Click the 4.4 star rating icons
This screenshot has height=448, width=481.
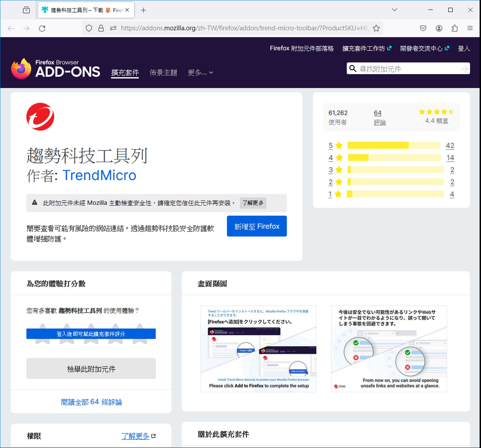(x=436, y=112)
